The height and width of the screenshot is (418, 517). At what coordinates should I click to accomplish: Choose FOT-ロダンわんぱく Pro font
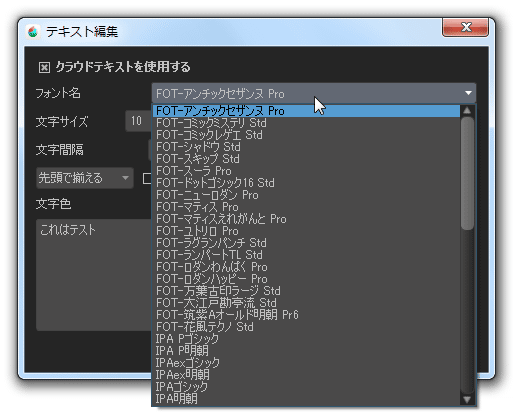click(306, 267)
